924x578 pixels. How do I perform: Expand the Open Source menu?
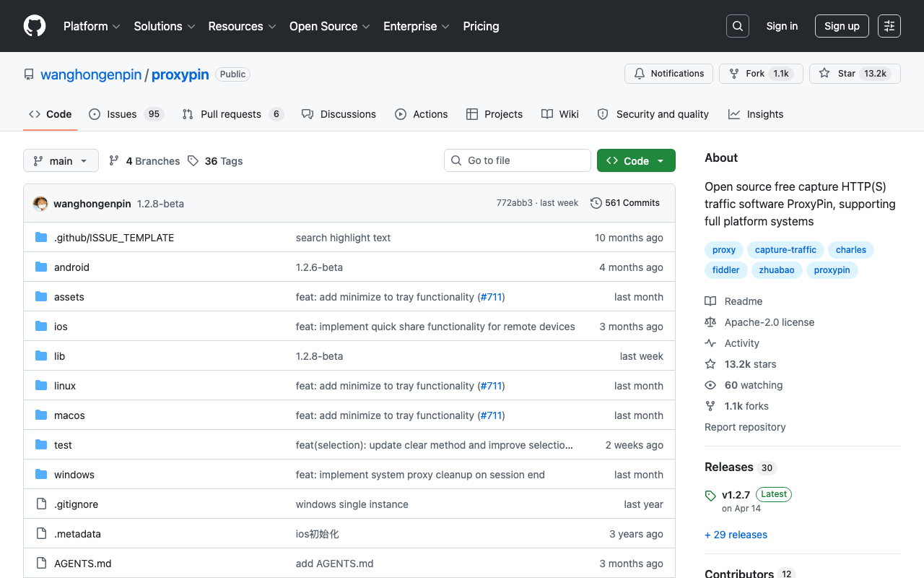pos(329,26)
